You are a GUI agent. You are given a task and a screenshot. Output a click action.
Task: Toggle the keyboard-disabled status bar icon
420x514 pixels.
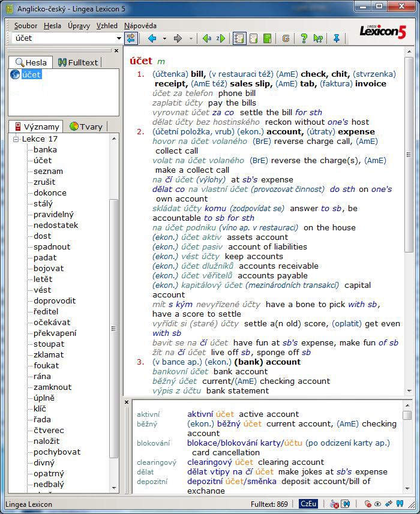334,504
